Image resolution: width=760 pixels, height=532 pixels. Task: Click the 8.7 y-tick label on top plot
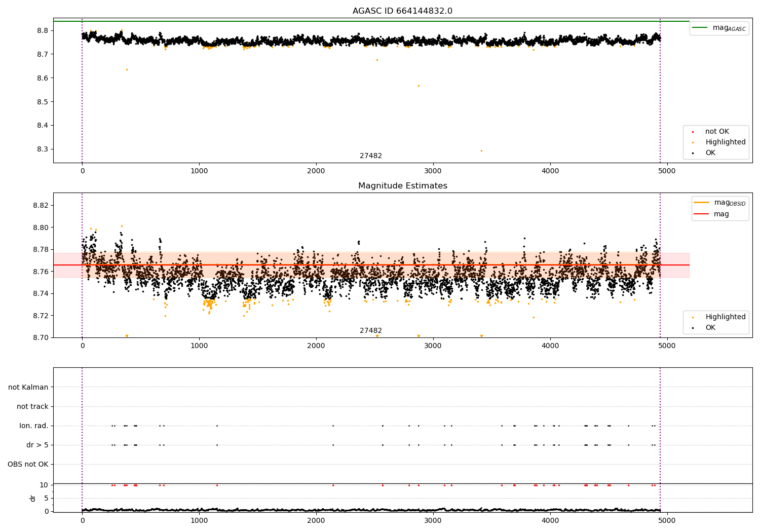pos(43,54)
